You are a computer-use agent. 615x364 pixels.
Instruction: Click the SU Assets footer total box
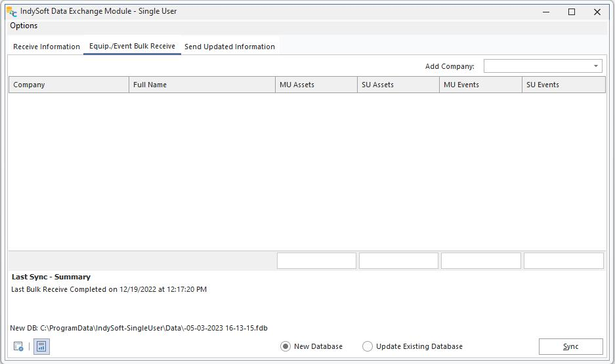[398, 260]
